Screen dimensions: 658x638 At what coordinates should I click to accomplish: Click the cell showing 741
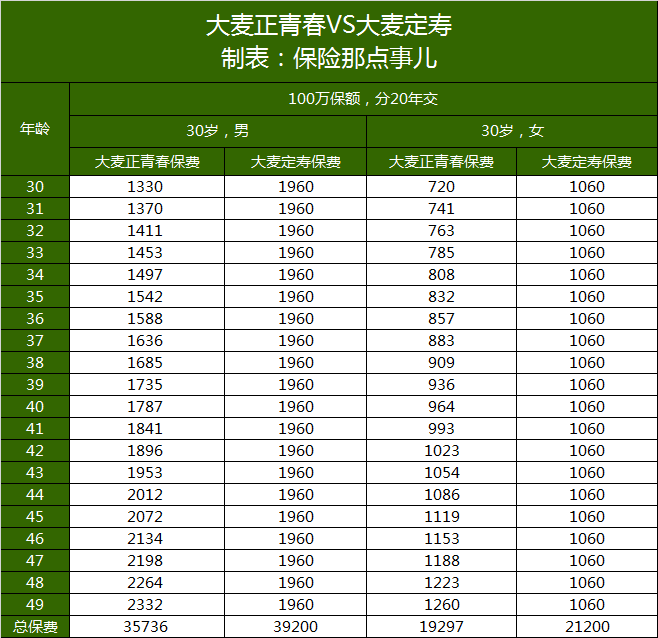[441, 209]
